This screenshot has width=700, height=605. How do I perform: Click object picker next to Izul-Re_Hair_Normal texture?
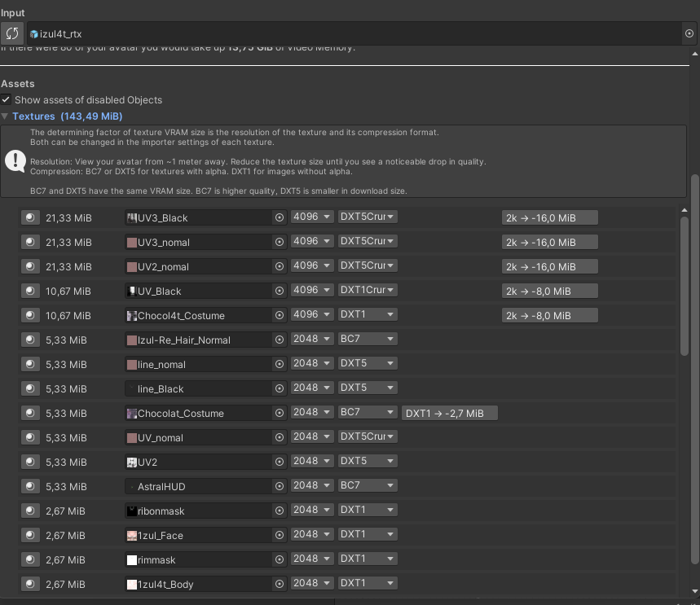pos(280,340)
